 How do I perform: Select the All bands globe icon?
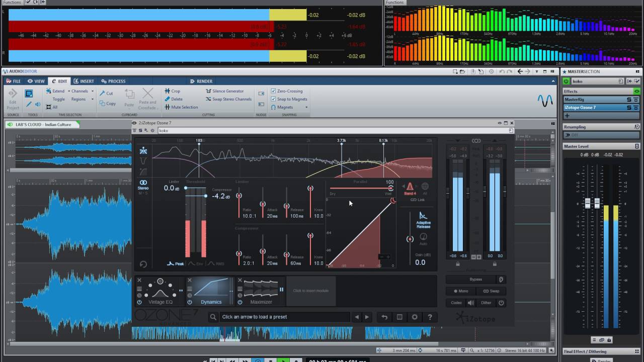click(425, 189)
